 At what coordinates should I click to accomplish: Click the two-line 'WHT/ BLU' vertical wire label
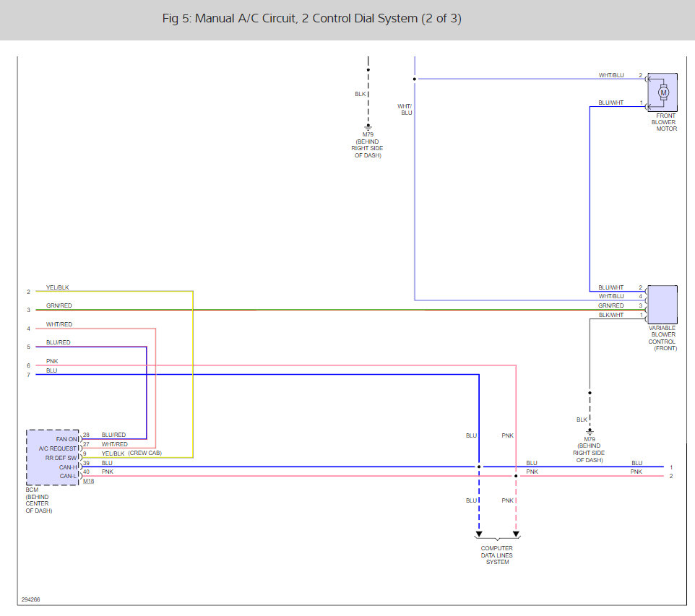(405, 110)
